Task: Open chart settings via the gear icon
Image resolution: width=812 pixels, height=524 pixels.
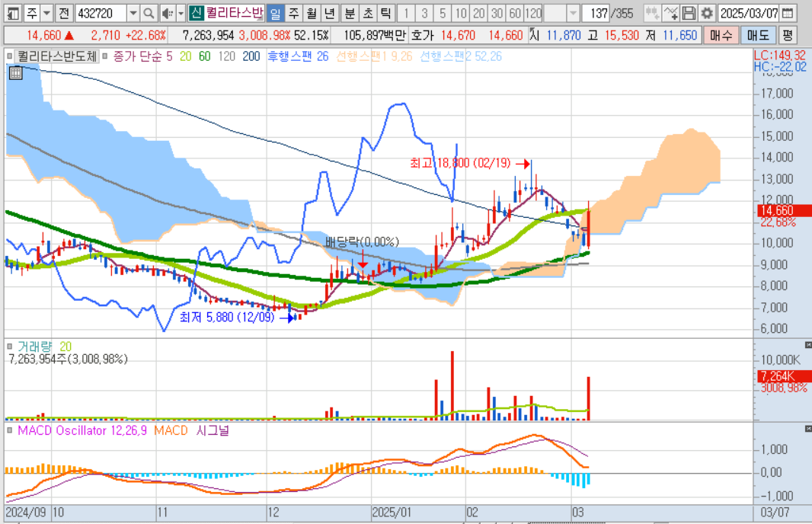Action: click(x=706, y=13)
